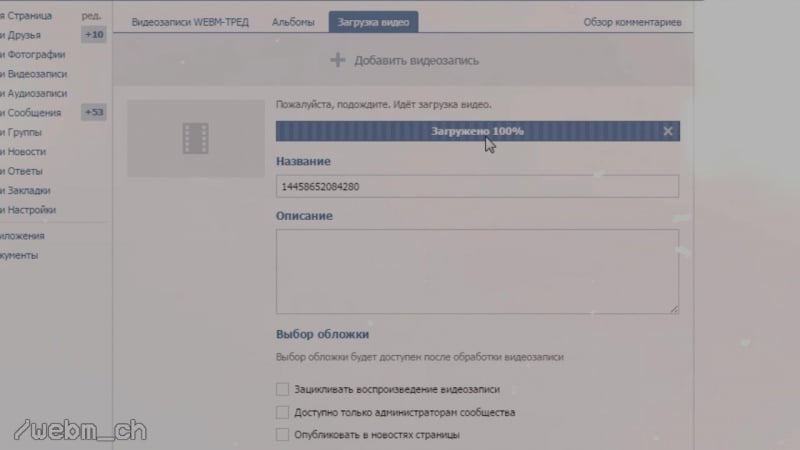
Task: Select the Загрузка видео tab
Action: pyautogui.click(x=373, y=22)
